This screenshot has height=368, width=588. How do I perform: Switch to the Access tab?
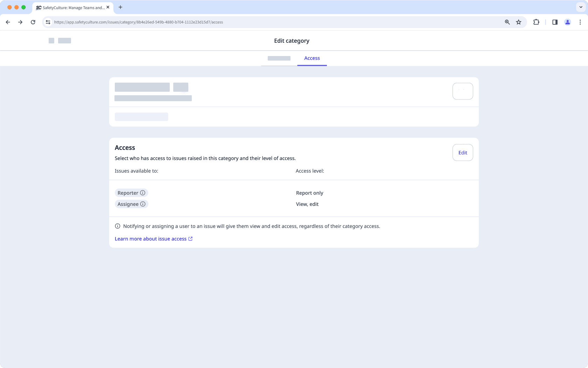pos(311,58)
